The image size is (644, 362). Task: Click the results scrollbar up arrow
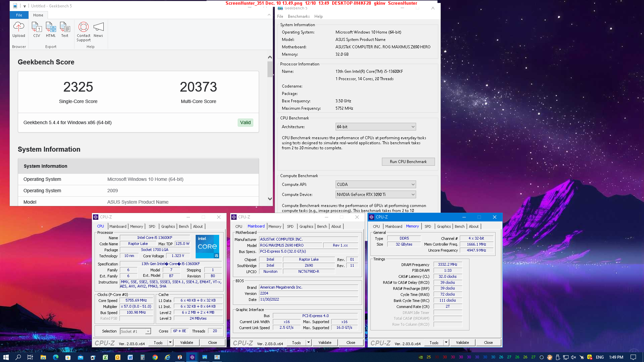tap(270, 57)
